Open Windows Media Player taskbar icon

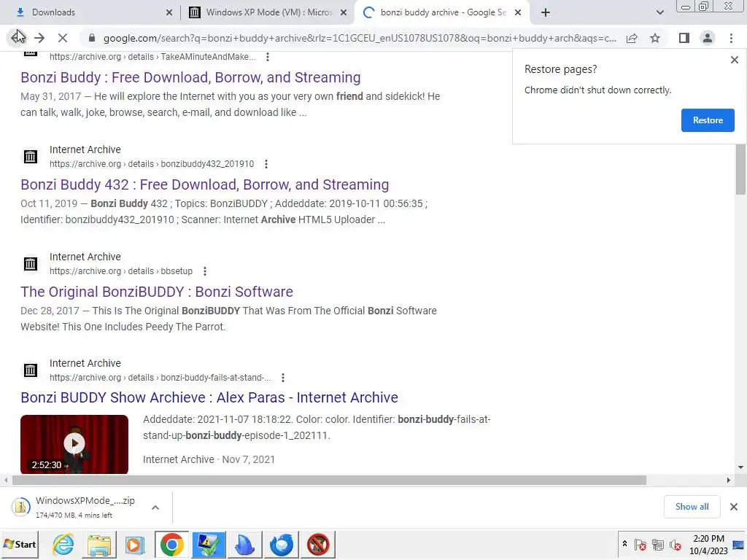coord(135,544)
